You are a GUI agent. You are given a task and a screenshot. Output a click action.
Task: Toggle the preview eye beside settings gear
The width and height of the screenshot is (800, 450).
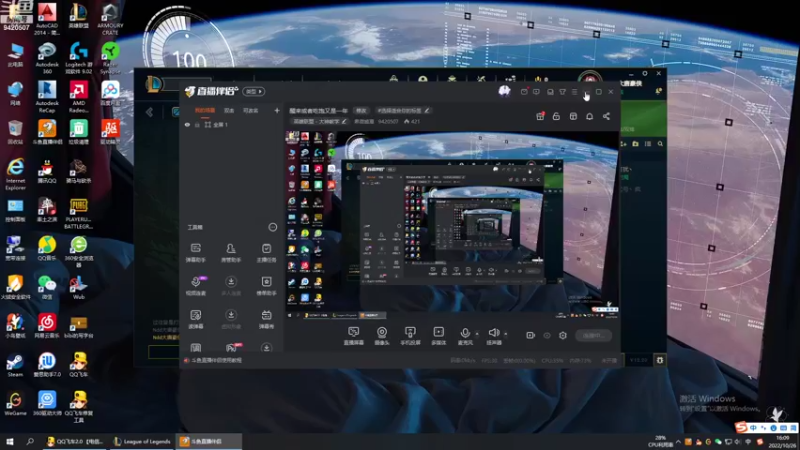click(546, 335)
